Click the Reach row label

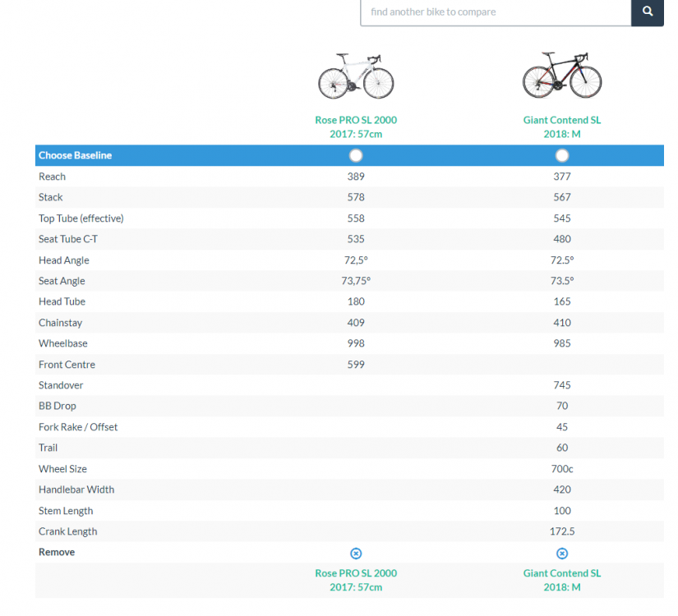pyautogui.click(x=52, y=177)
